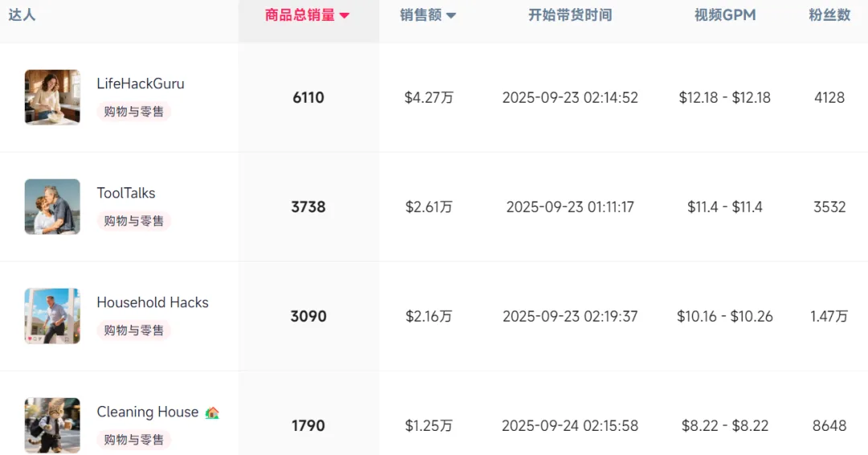The height and width of the screenshot is (455, 868).
Task: Select the 6110 total sales cell
Action: tap(309, 97)
